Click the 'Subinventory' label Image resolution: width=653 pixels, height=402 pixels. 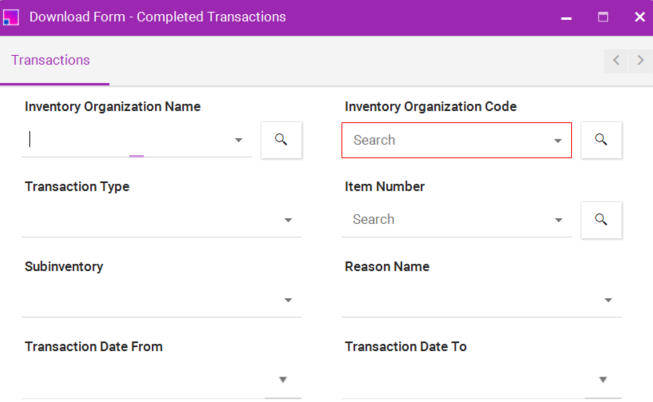click(x=64, y=267)
